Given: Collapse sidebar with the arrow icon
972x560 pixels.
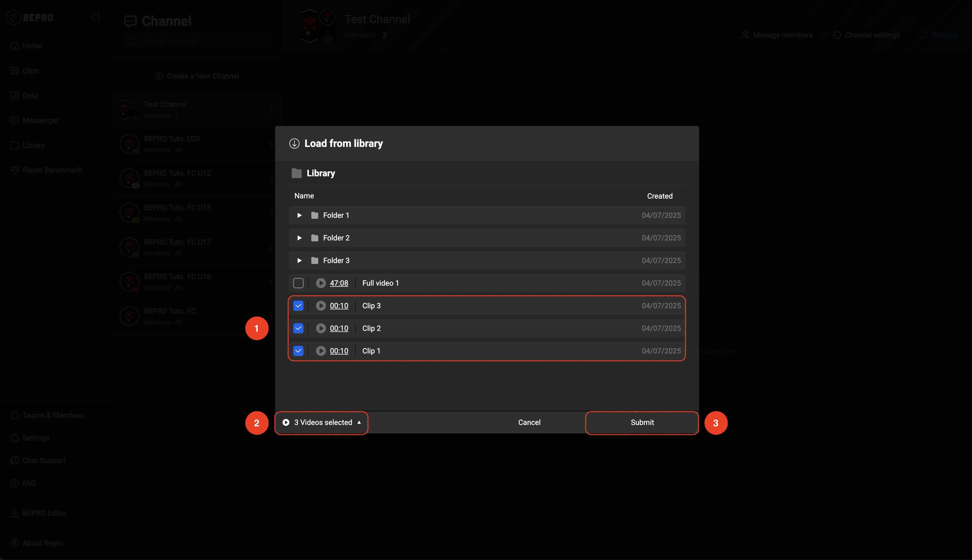Looking at the screenshot, I should (95, 18).
